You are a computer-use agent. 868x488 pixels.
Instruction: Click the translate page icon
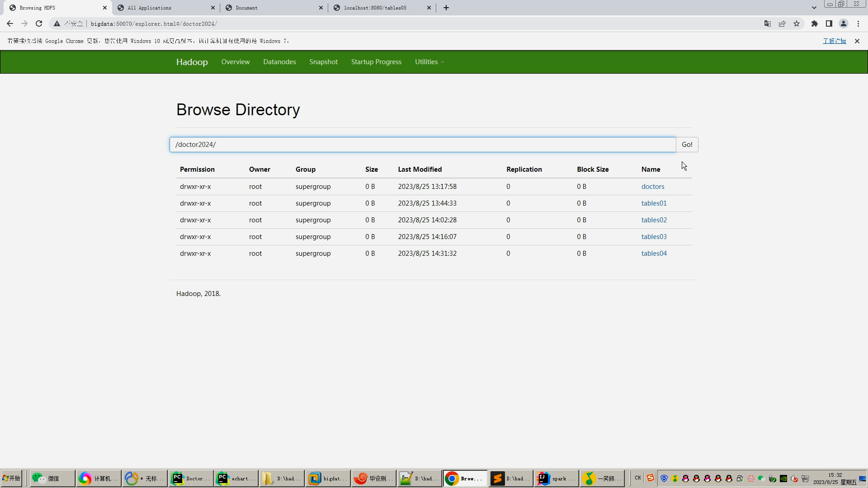pos(767,23)
